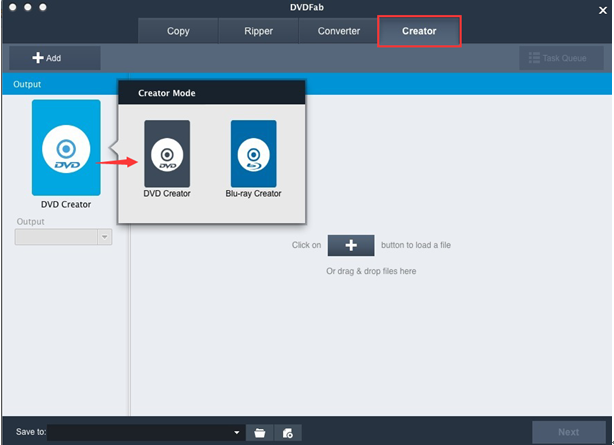Image resolution: width=614 pixels, height=445 pixels.
Task: Expand the Output dropdown arrow in the sidebar
Action: tap(105, 237)
